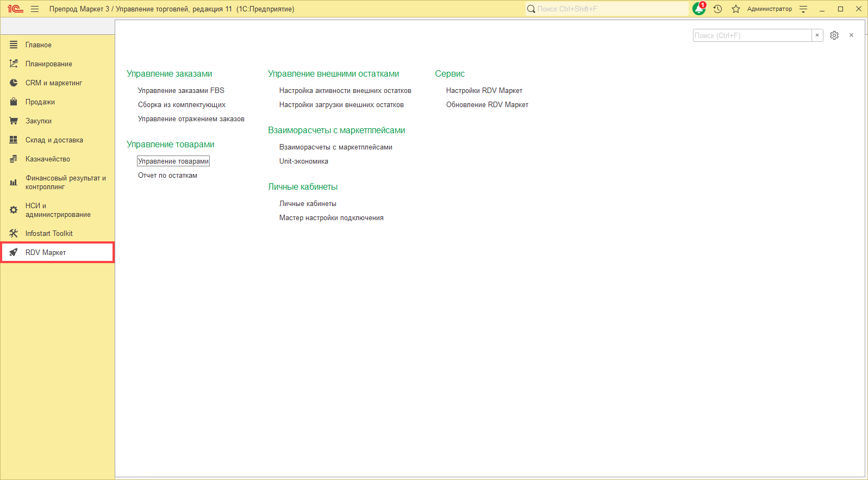Click the Продажи bag icon
The height and width of the screenshot is (480, 868).
click(14, 102)
